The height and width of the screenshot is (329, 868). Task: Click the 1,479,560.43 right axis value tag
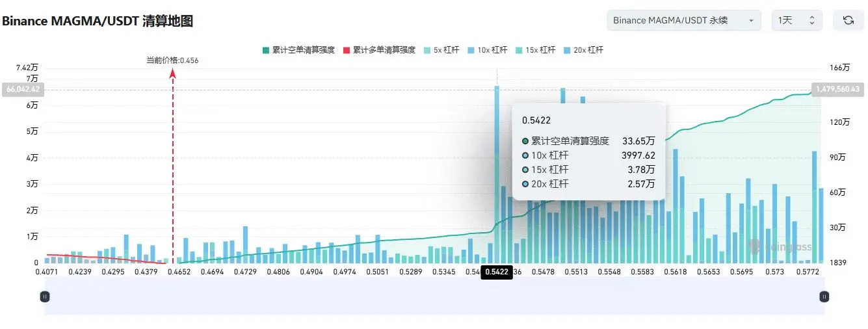coord(838,90)
